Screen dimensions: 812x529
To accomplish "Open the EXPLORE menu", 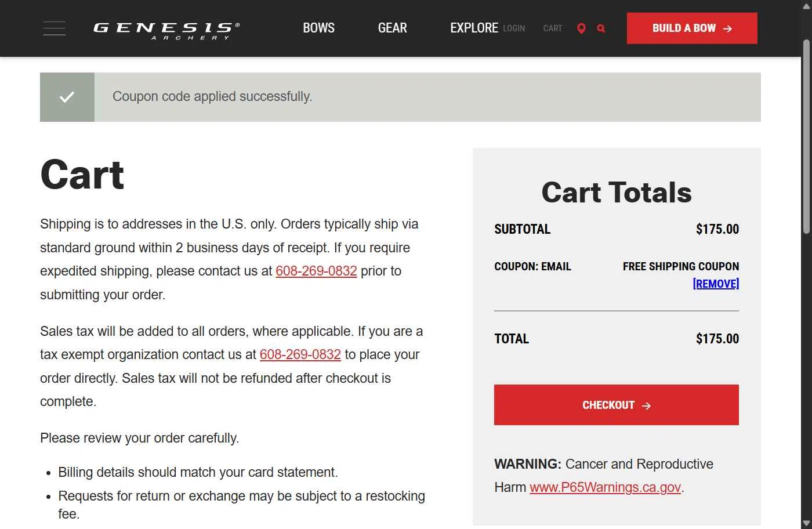I will click(x=474, y=28).
